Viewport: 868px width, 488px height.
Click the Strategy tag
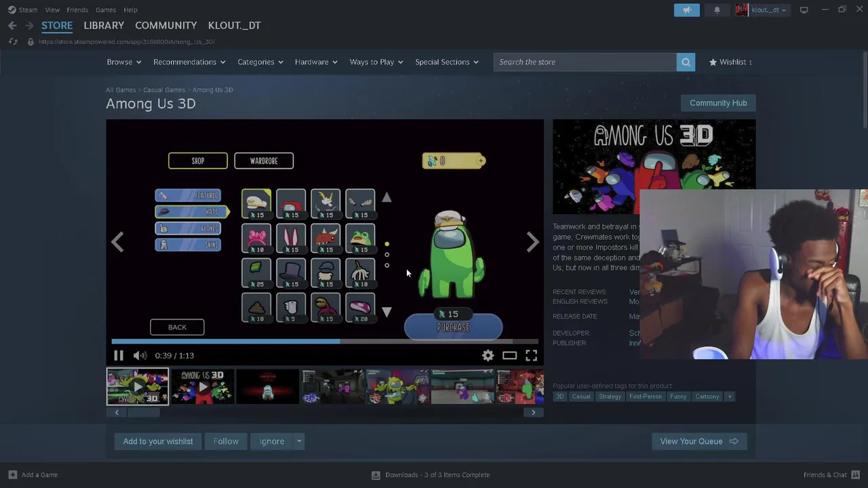[610, 396]
